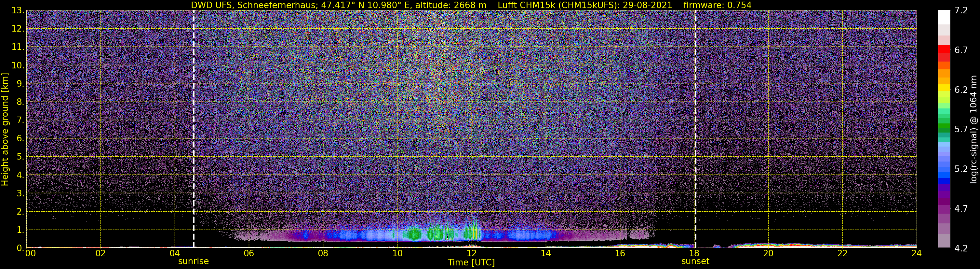980x269 pixels.
Task: Click the colorbar value '5.7'
Action: [961, 130]
